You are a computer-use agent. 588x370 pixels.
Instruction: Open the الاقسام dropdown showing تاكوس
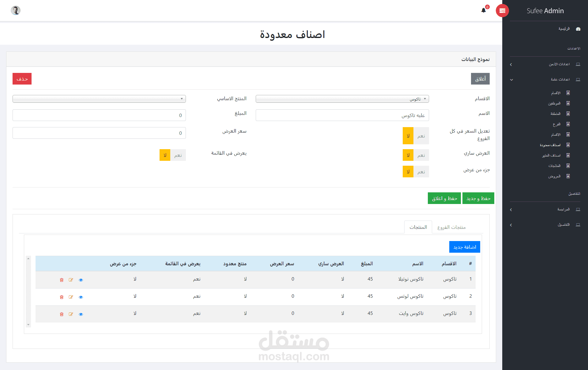342,99
